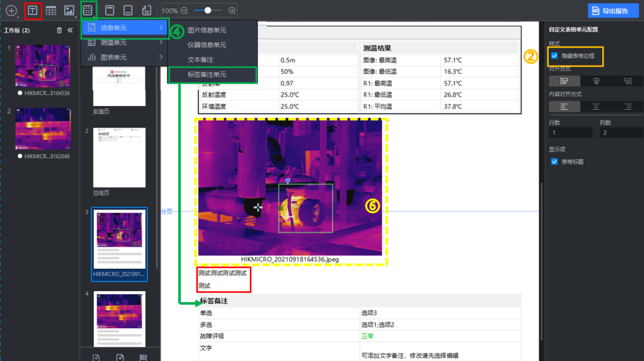Click the page footer toolbar icon

(x=128, y=11)
